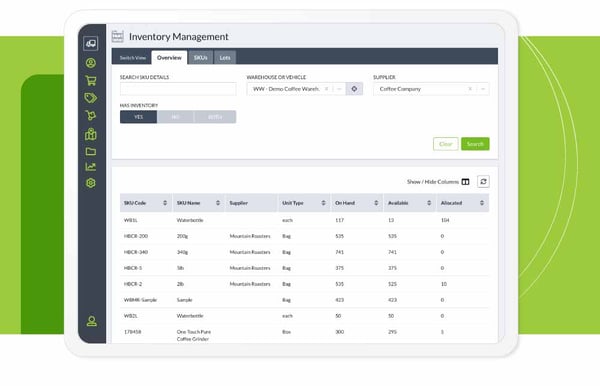Set Has Inventory to NO
This screenshot has width=600, height=386.
(175, 117)
